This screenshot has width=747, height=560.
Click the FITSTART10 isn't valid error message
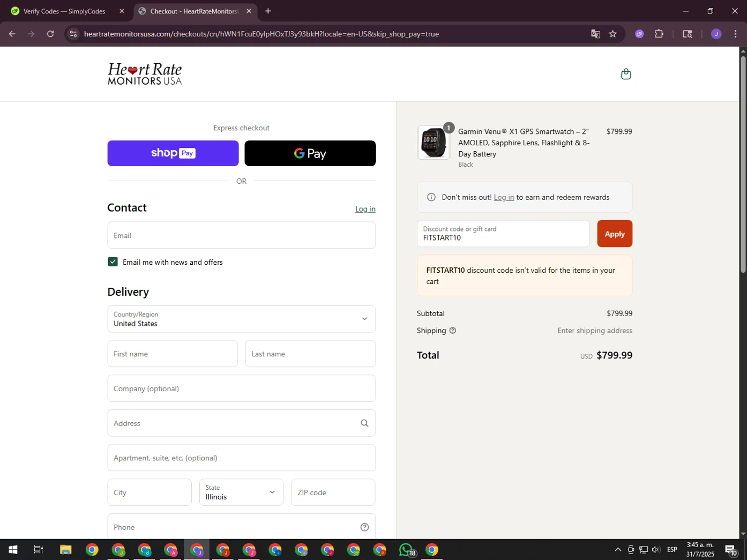(x=524, y=276)
